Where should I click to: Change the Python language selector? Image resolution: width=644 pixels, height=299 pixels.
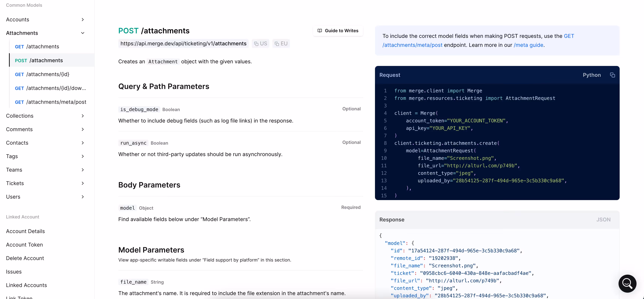click(592, 75)
